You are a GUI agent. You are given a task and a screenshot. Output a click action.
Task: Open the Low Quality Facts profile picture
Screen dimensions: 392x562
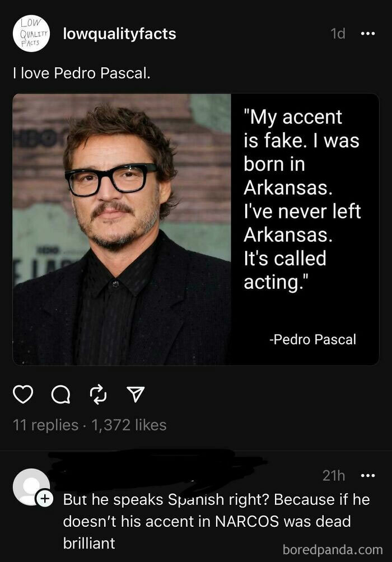(x=31, y=34)
